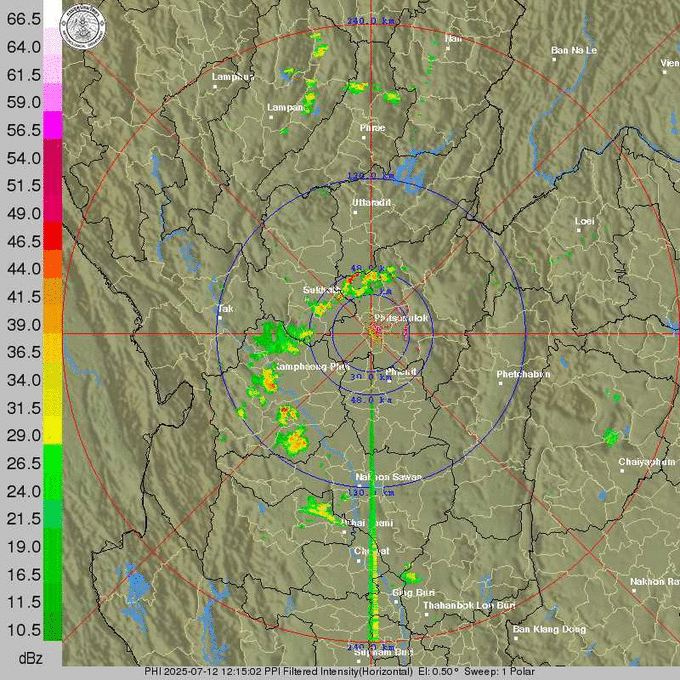The width and height of the screenshot is (680, 680).
Task: Click the Uthai Thani label
Action: coord(367,523)
